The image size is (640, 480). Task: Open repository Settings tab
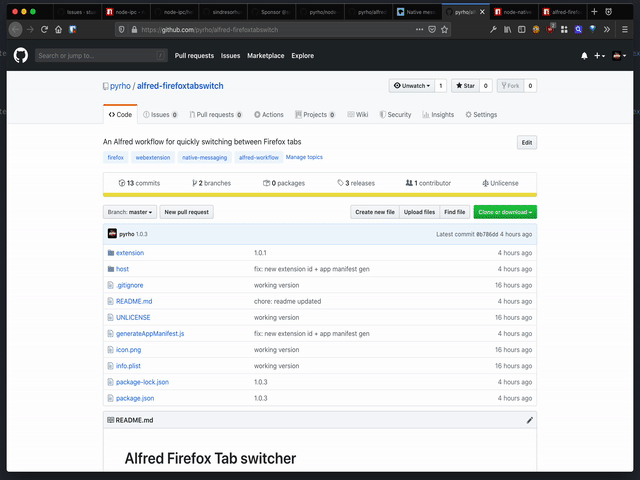tap(481, 115)
